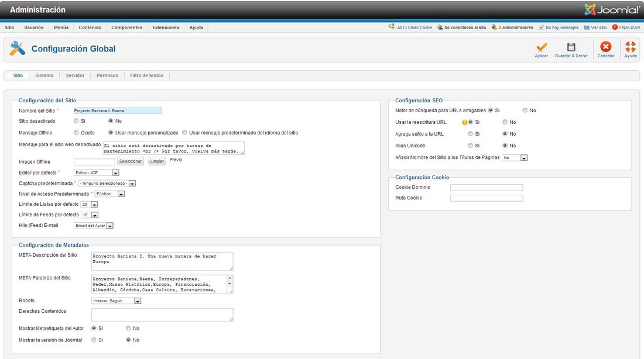Viewport: 644px width, 359px height.
Task: Click the Cookie Dominio input field
Action: (x=486, y=188)
